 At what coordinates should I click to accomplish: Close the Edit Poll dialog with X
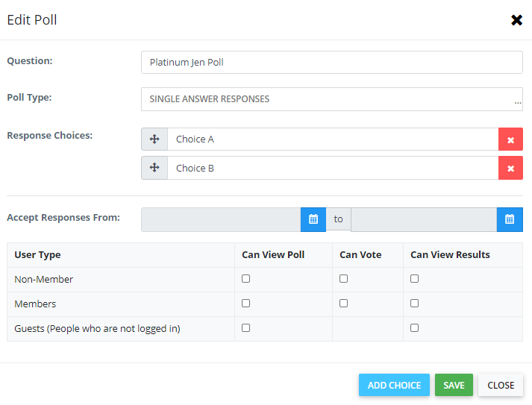(516, 20)
